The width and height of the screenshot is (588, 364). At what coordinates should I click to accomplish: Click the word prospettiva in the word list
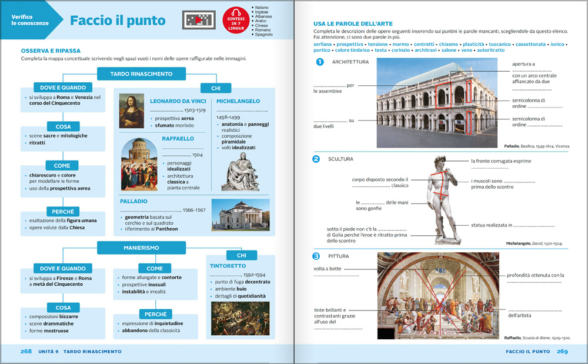[x=349, y=44]
